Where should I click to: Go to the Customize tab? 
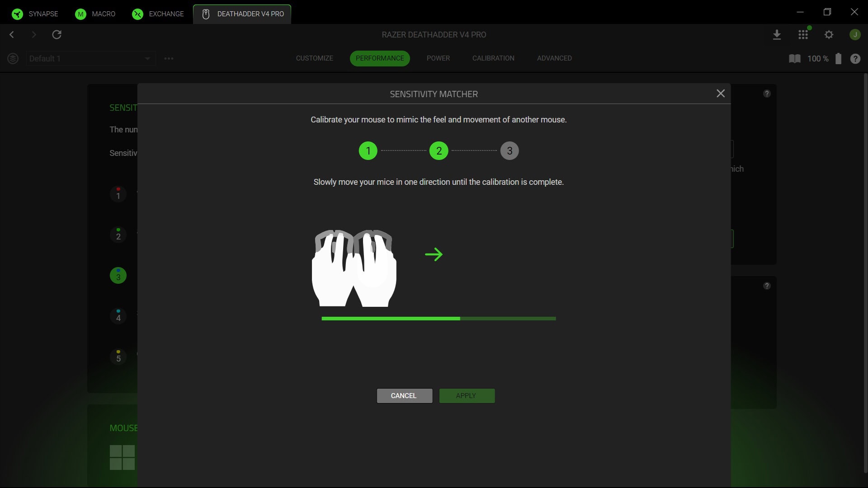pyautogui.click(x=314, y=58)
